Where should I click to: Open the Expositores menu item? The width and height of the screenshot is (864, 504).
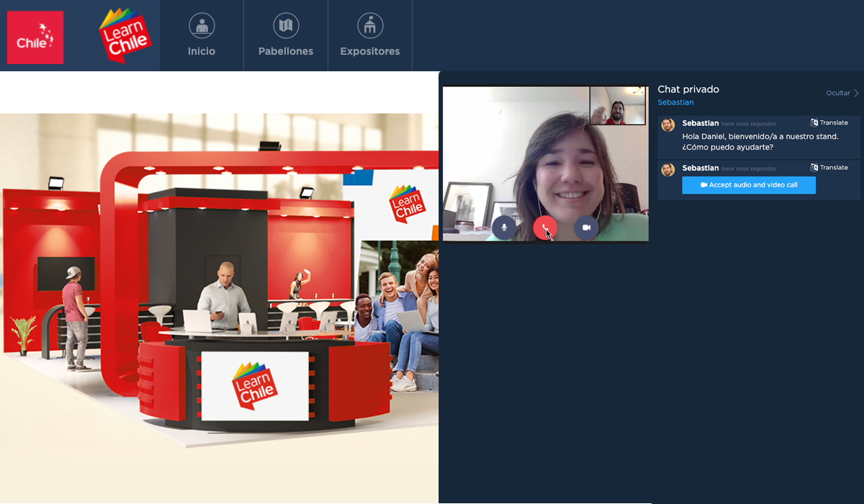coord(370,35)
